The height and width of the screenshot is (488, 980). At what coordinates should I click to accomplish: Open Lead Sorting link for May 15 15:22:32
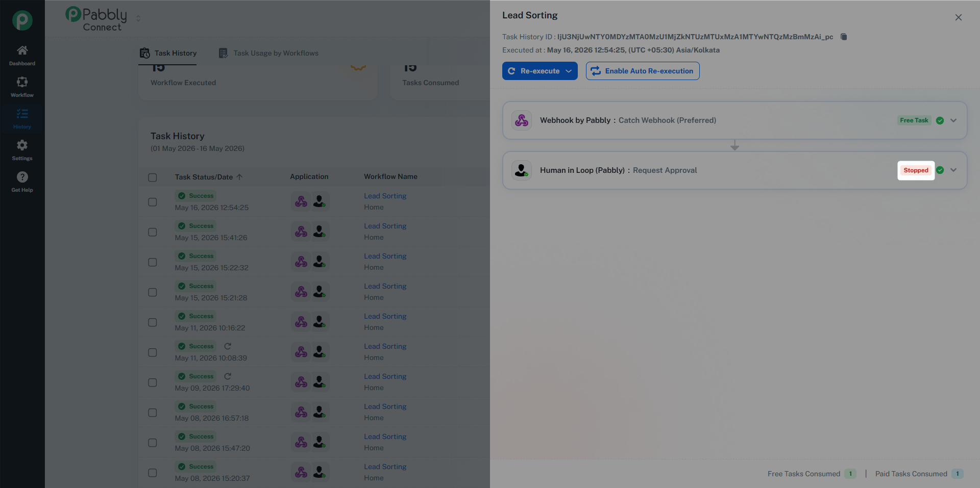[x=385, y=256]
